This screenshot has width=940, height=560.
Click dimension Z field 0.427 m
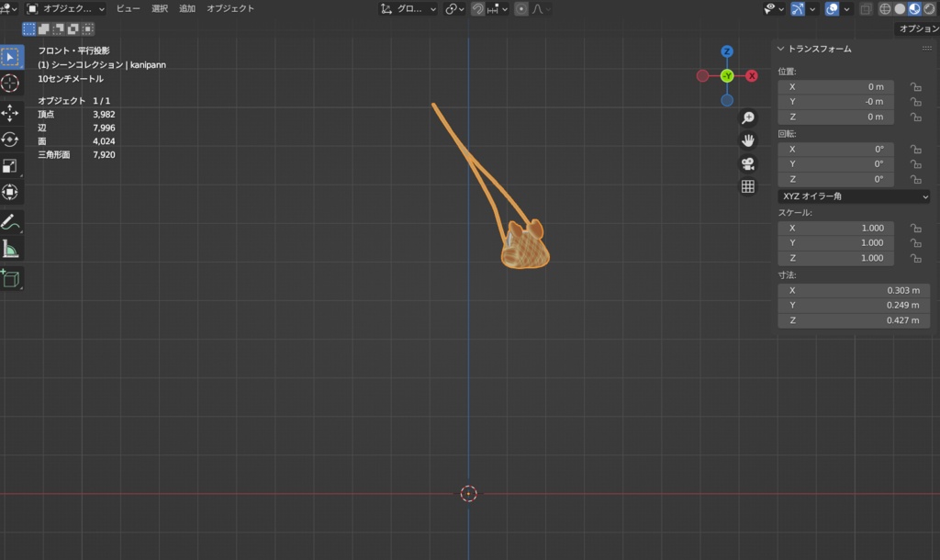coord(854,320)
